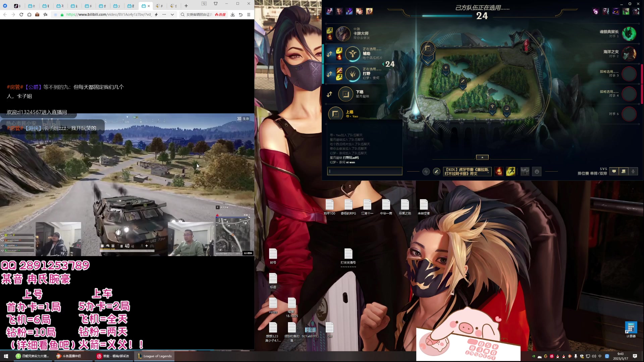Screen dimensions: 644x362
Task: Open desktop file opgg
Action: tap(273, 305)
